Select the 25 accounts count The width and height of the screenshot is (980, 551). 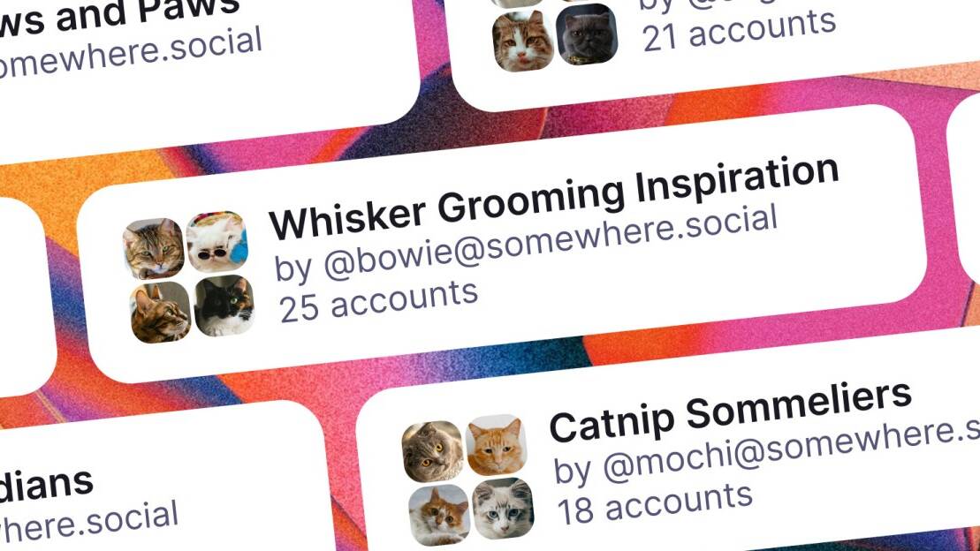[x=378, y=300]
